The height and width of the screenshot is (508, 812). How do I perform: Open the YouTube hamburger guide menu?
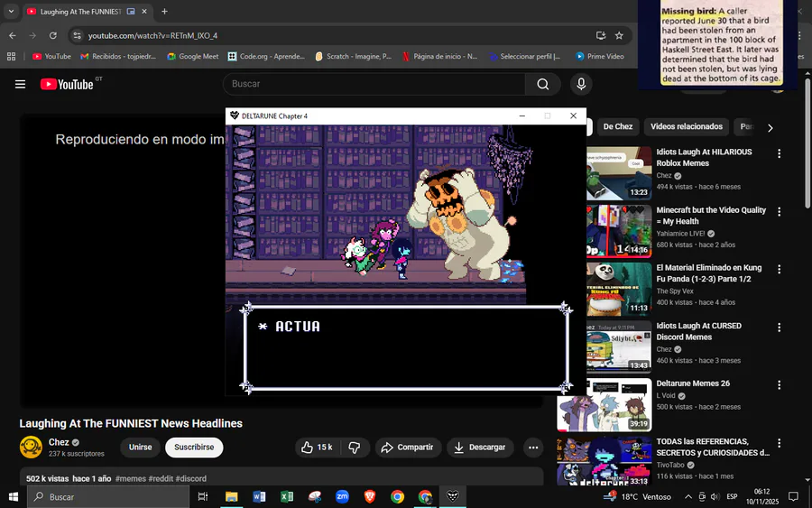[x=20, y=84]
